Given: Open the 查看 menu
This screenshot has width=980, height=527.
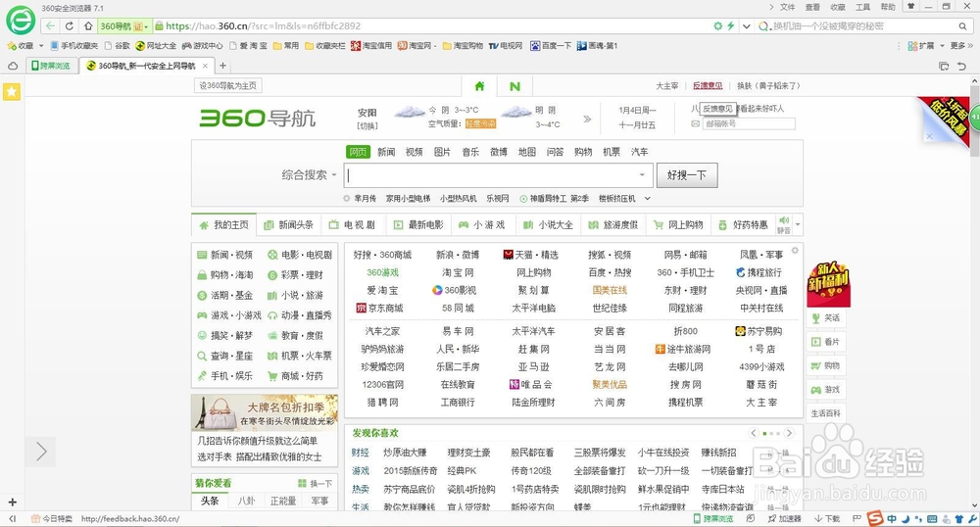Looking at the screenshot, I should click(812, 7).
